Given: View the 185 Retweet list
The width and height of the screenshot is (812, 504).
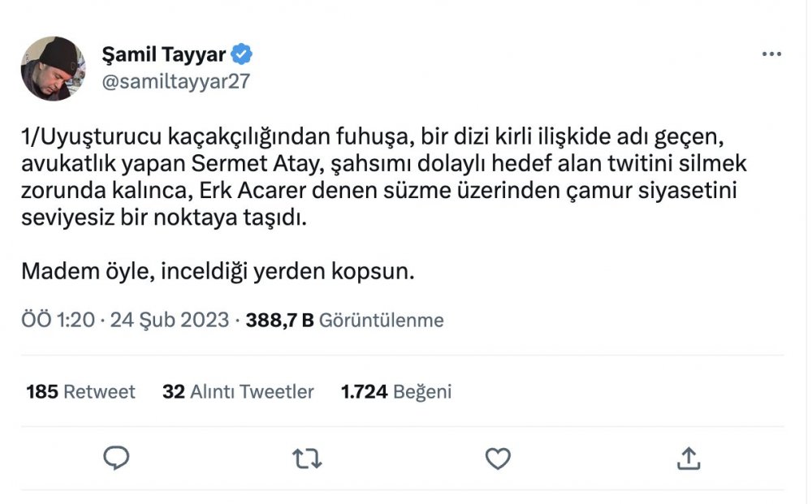Looking at the screenshot, I should (80, 392).
